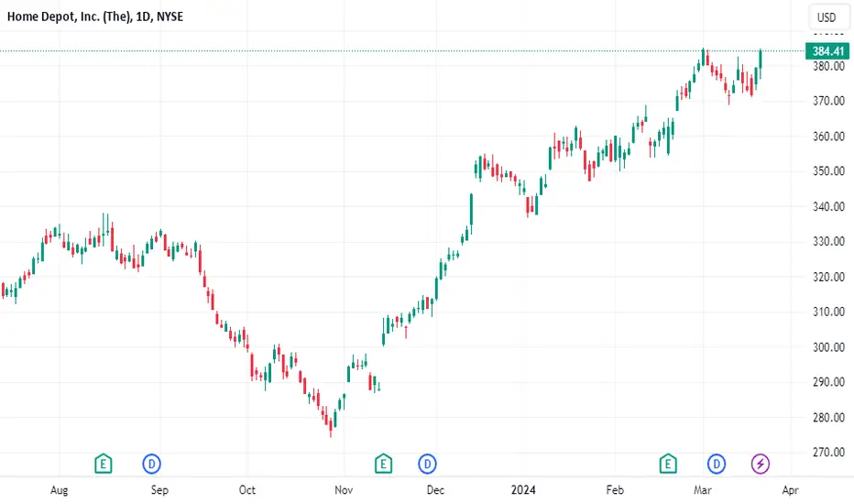
Task: Click the purple lightning event icon
Action: click(761, 464)
